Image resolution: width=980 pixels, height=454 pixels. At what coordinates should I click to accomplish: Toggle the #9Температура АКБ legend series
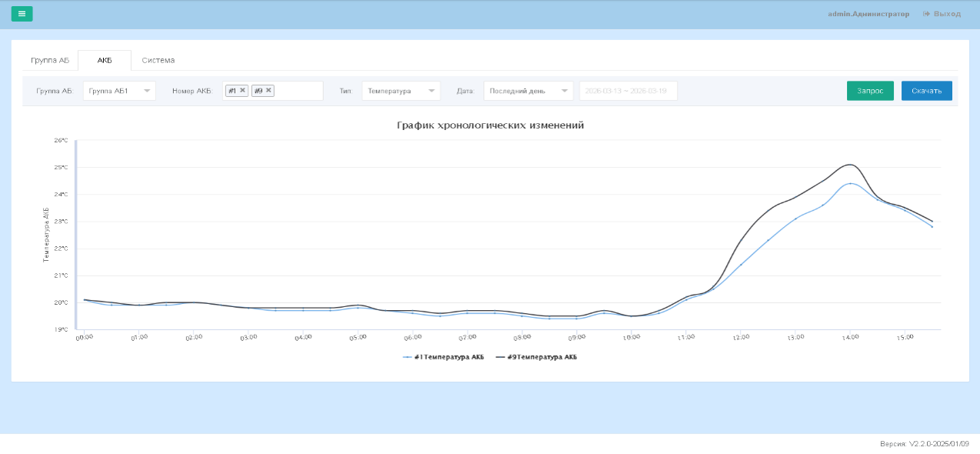point(536,357)
